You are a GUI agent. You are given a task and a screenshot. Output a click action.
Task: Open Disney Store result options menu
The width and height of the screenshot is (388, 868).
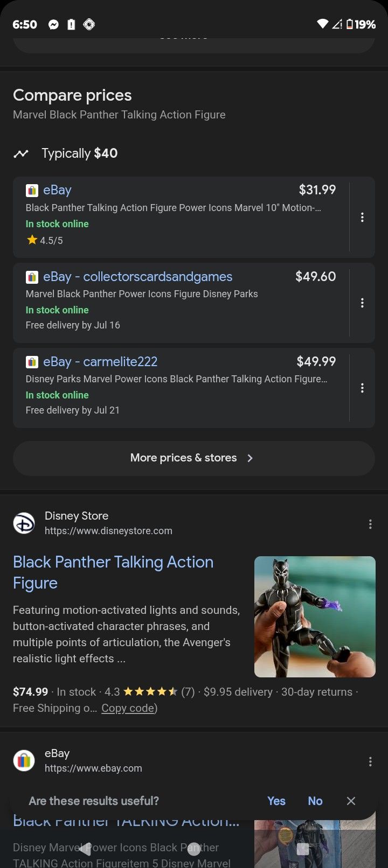point(370,524)
